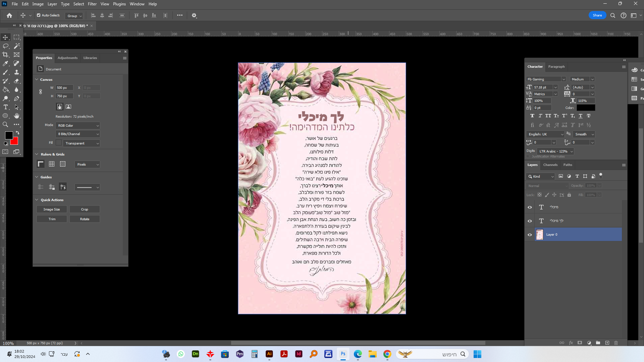Select the Horizontal Type tool

6,107
